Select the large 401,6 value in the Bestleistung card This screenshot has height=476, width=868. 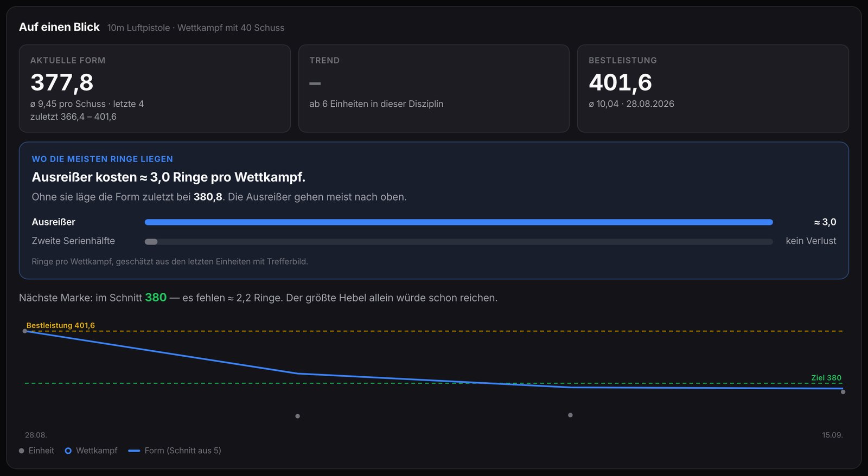tap(621, 82)
